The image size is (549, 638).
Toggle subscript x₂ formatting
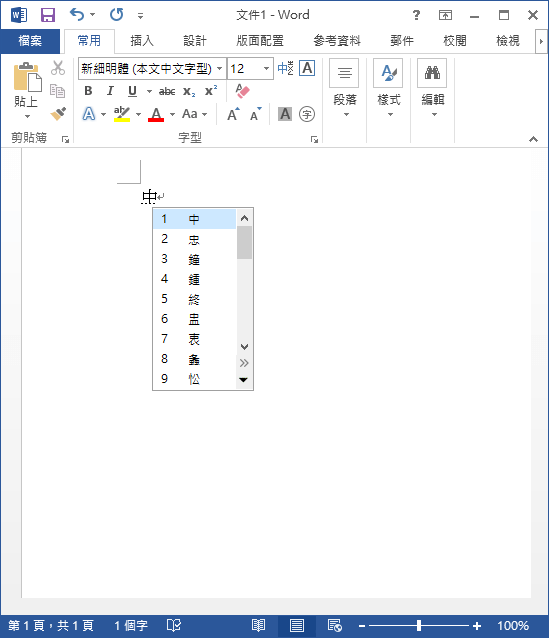pyautogui.click(x=189, y=92)
